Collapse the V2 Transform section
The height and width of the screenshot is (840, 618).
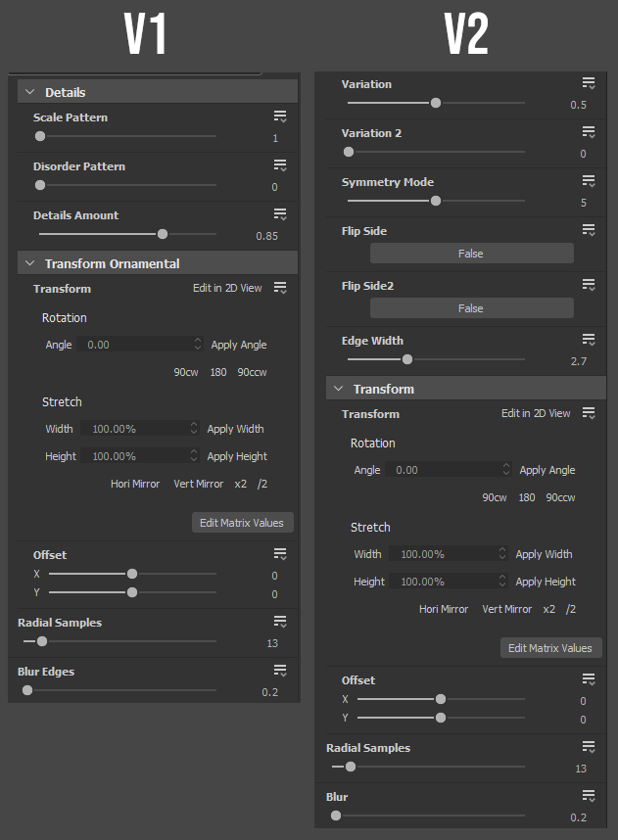[x=337, y=389]
